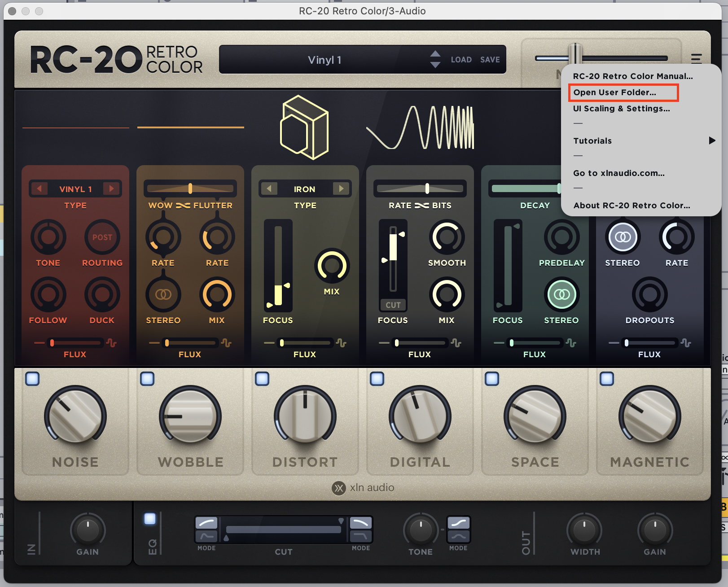Click the Distort cube shape graphic
Screen dimensions: 728x587
coord(305,127)
